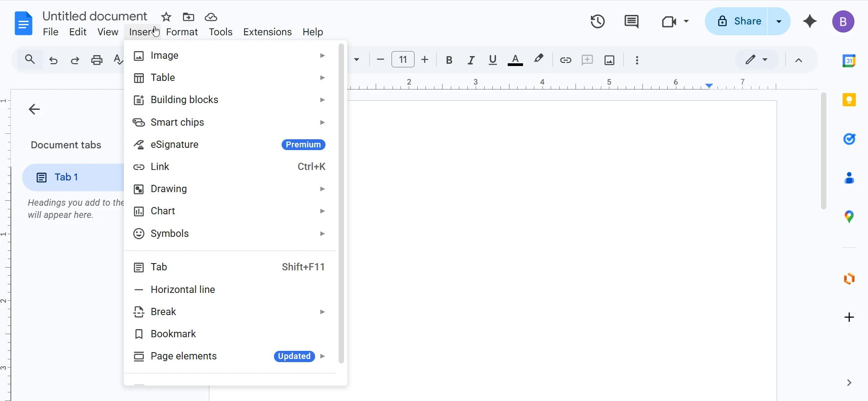Open Google Calendar side panel icon

[x=849, y=61]
